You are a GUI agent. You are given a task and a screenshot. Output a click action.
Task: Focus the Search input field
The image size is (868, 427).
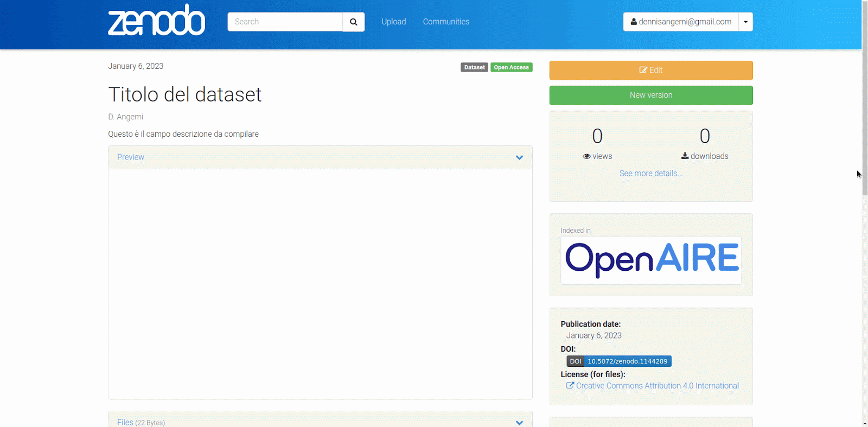pos(285,22)
